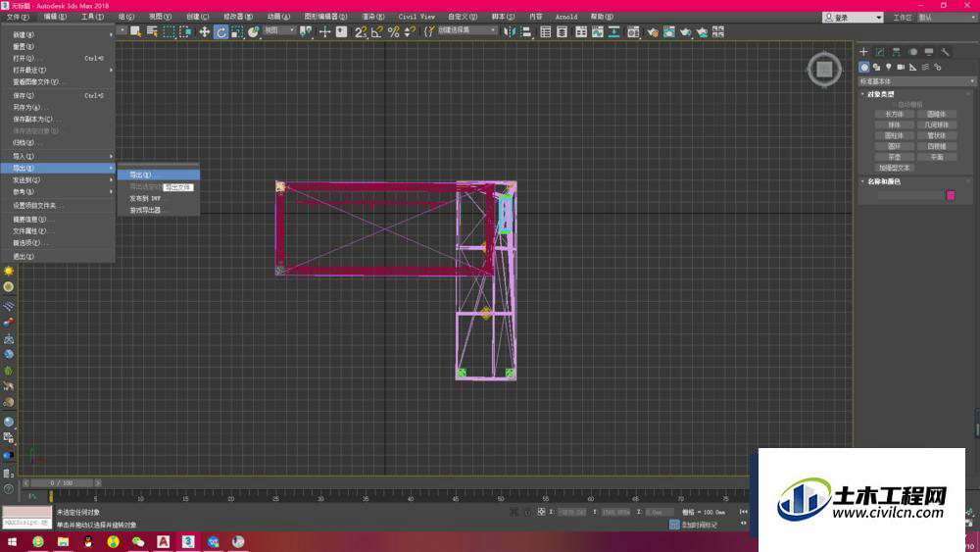980x552 pixels.
Task: Click 另存为(A) in File menu
Action: pyautogui.click(x=58, y=108)
